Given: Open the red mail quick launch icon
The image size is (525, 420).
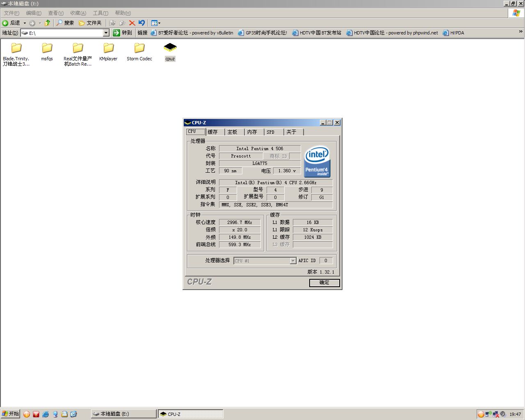Looking at the screenshot, I should pyautogui.click(x=36, y=414).
